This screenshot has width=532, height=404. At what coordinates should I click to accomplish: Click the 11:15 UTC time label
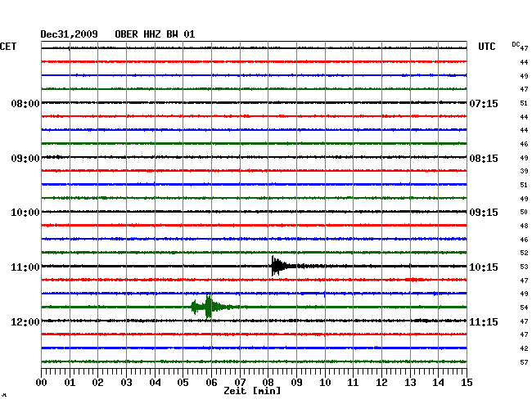point(484,321)
